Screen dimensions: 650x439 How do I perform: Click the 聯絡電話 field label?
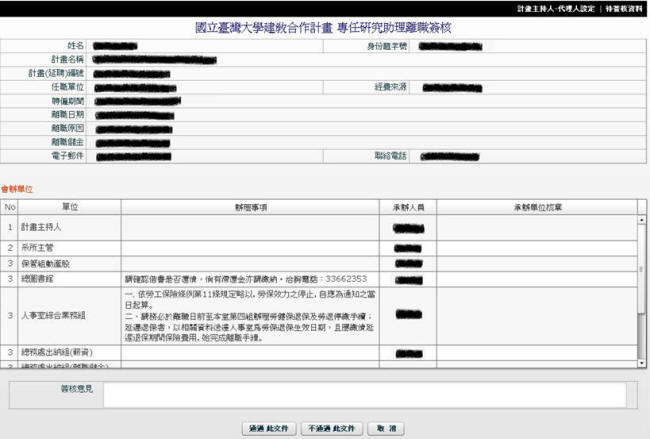(x=390, y=156)
